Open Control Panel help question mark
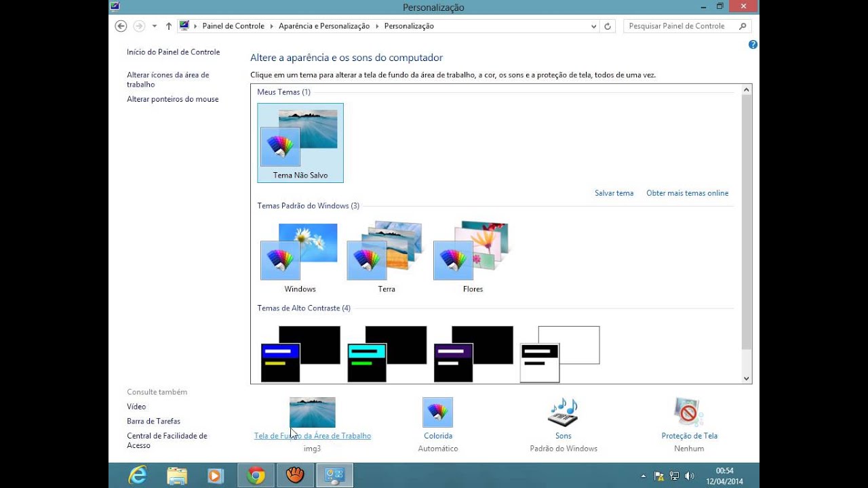868x488 pixels. click(x=753, y=45)
